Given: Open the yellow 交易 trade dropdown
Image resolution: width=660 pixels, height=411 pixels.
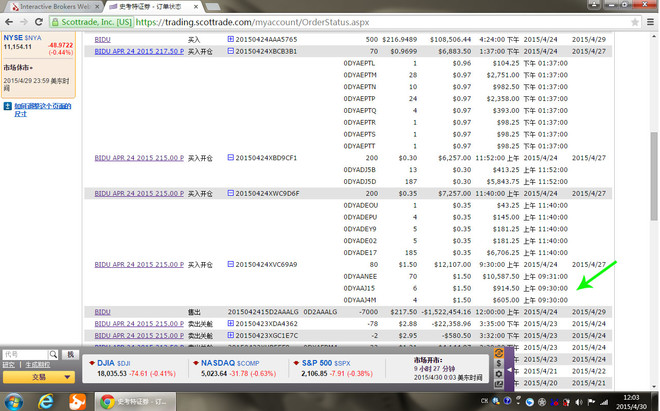Looking at the screenshot, I should tap(39, 377).
